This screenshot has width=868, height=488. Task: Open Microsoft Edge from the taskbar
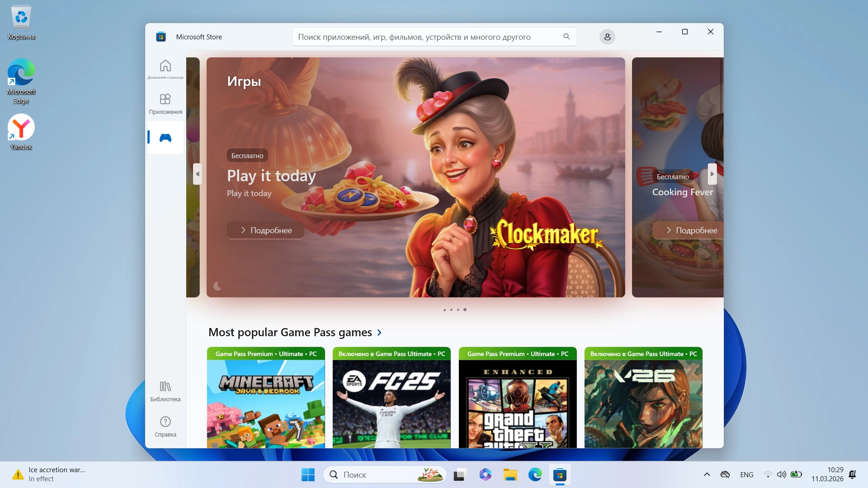(535, 475)
